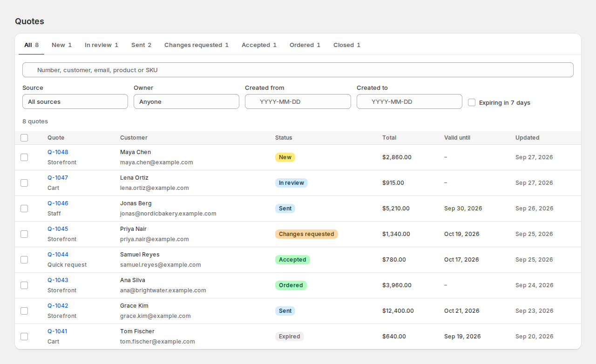Viewport: 596px width, 364px height.
Task: Click the Created from date field
Action: pyautogui.click(x=298, y=101)
